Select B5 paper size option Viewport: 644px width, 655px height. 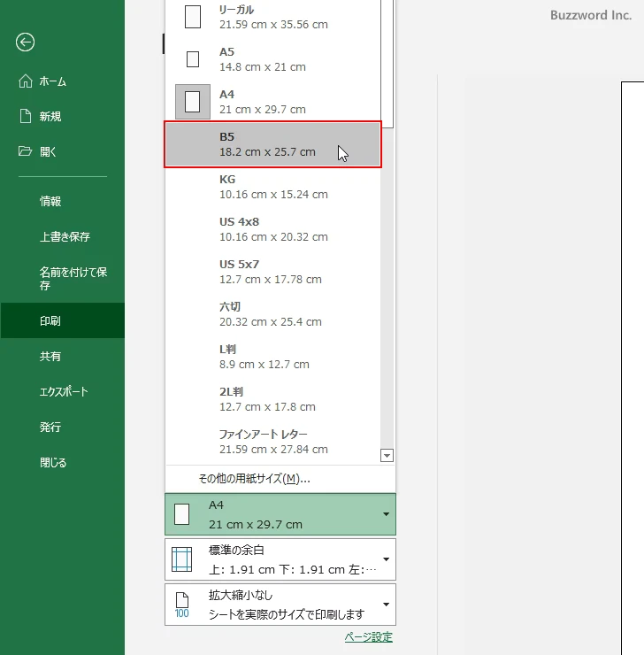[x=272, y=144]
